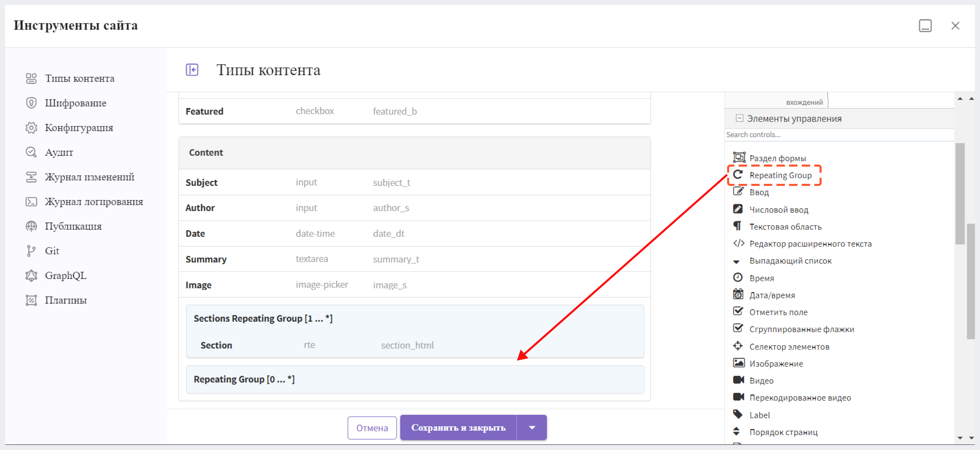Click the Числовой ввод control label

pyautogui.click(x=779, y=210)
